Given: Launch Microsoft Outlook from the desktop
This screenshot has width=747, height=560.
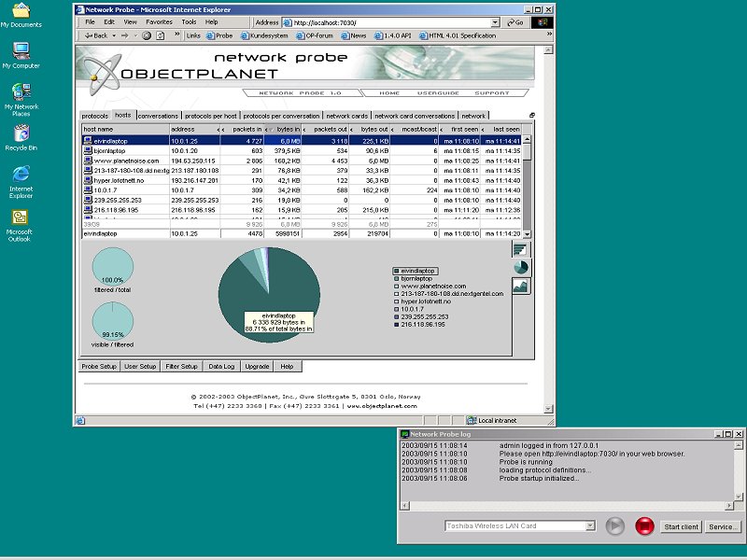Looking at the screenshot, I should pyautogui.click(x=19, y=225).
